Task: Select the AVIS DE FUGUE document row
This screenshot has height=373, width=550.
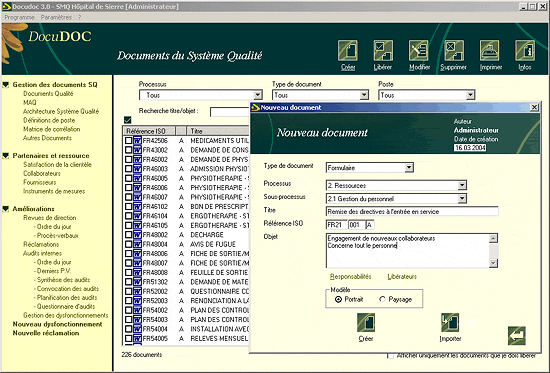Action: 186,244
